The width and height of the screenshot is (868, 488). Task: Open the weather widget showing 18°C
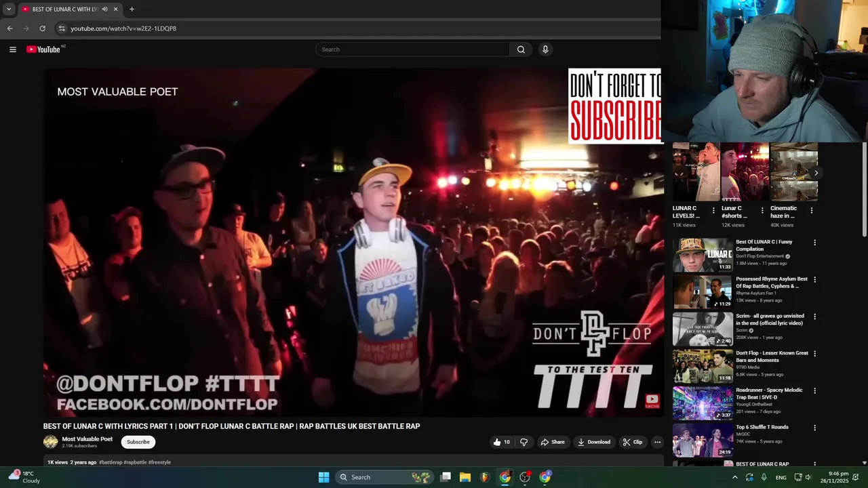[x=24, y=477]
